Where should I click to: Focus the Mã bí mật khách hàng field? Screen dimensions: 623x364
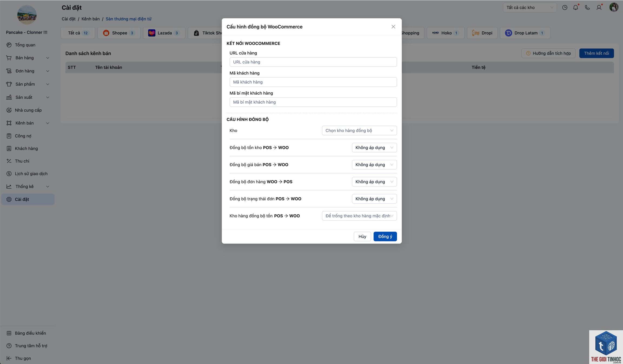click(x=313, y=102)
